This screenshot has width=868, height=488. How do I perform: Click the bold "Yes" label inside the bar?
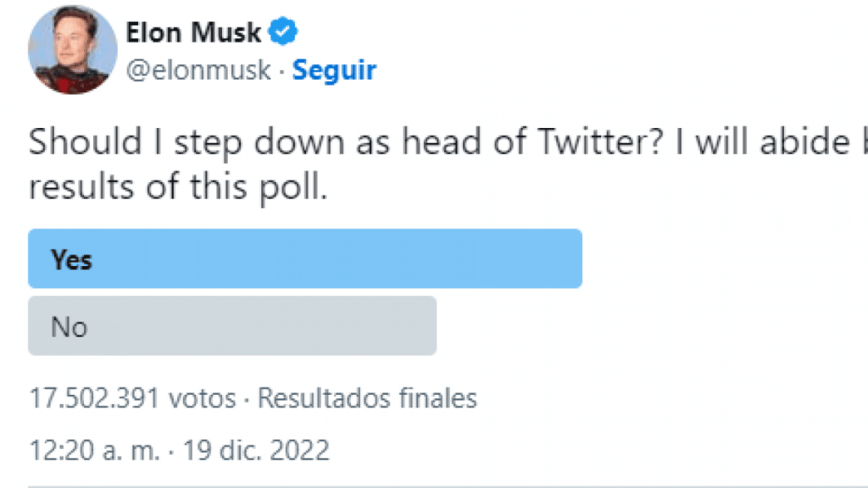(x=71, y=259)
